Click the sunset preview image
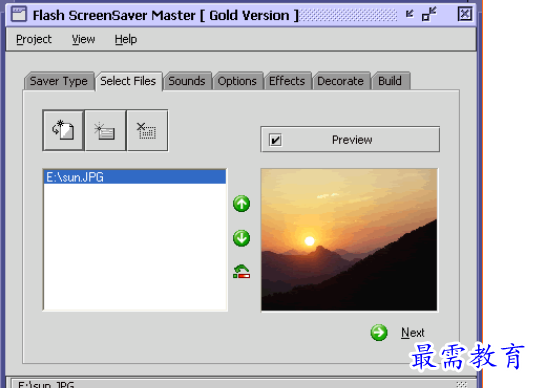This screenshot has width=533, height=388. pyautogui.click(x=349, y=240)
